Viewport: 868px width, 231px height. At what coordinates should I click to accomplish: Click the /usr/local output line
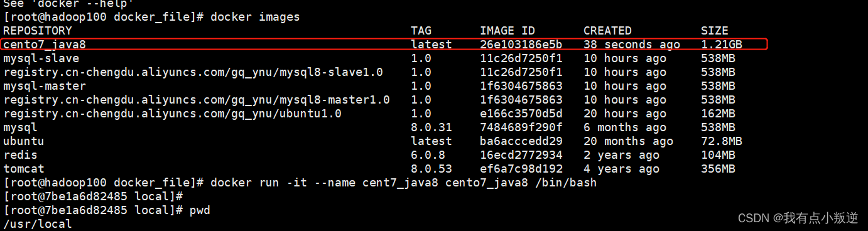pos(38,224)
